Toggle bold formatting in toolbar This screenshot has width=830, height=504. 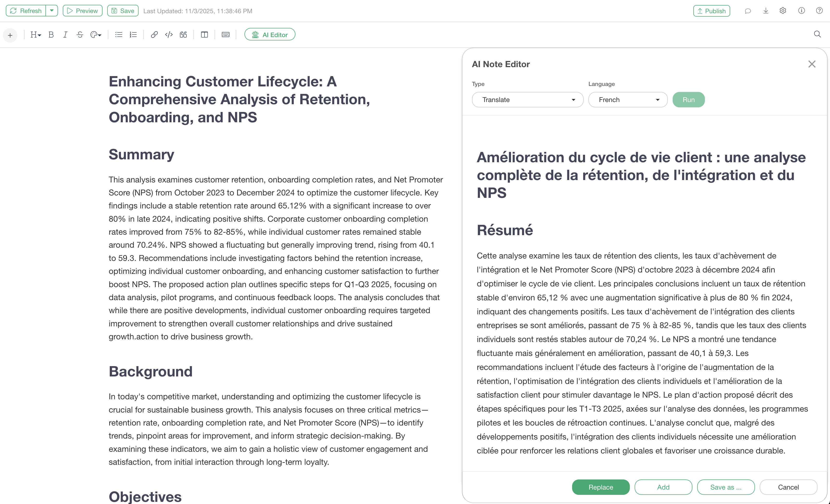coord(51,35)
